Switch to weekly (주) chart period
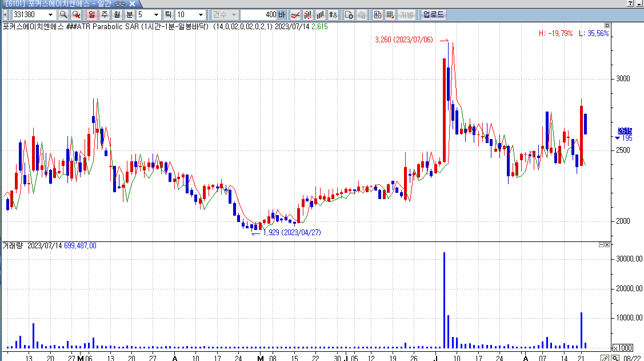 (105, 14)
